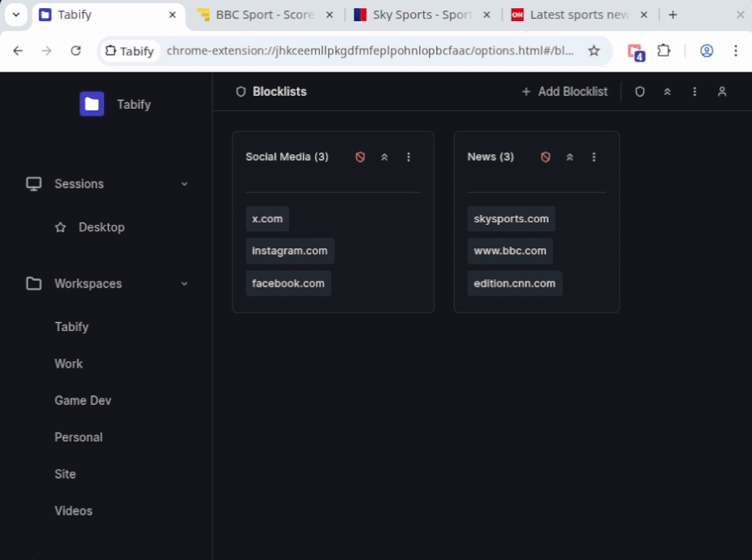The image size is (752, 560).
Task: Open the Tabify workspace
Action: (71, 327)
